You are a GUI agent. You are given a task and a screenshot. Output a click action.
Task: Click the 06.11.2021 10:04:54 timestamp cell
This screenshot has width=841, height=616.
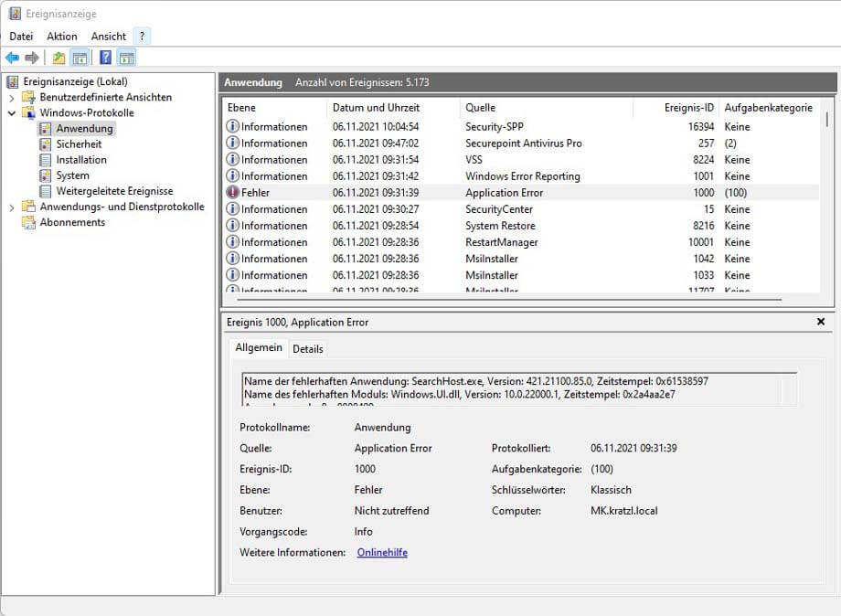[x=376, y=126]
